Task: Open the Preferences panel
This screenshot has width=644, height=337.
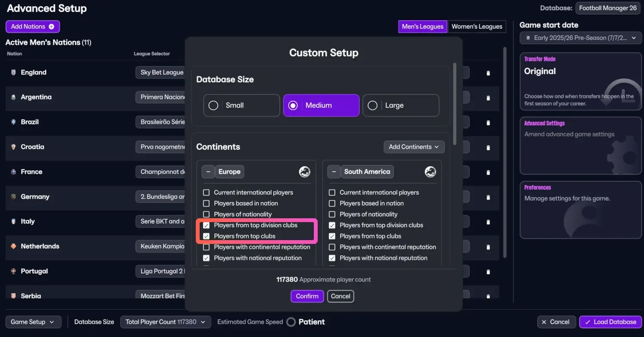Action: [581, 210]
